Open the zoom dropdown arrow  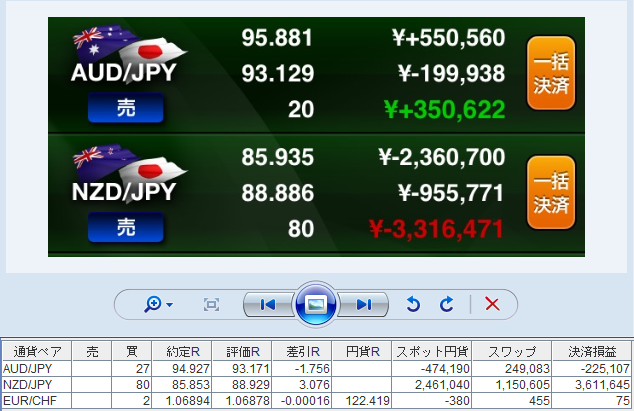point(169,305)
